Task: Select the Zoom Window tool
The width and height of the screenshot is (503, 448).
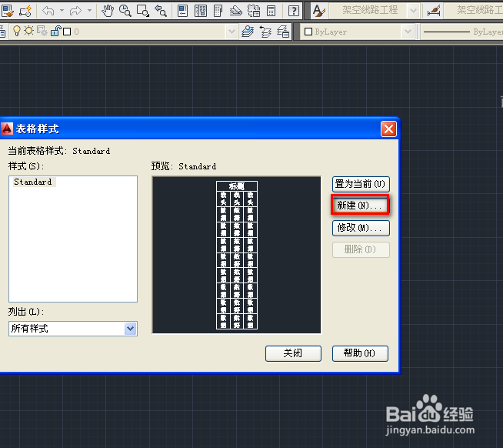Action: (143, 11)
